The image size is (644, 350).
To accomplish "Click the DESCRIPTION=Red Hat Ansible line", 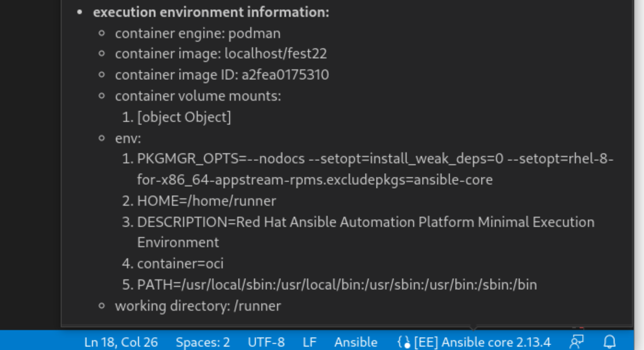I will pyautogui.click(x=366, y=222).
